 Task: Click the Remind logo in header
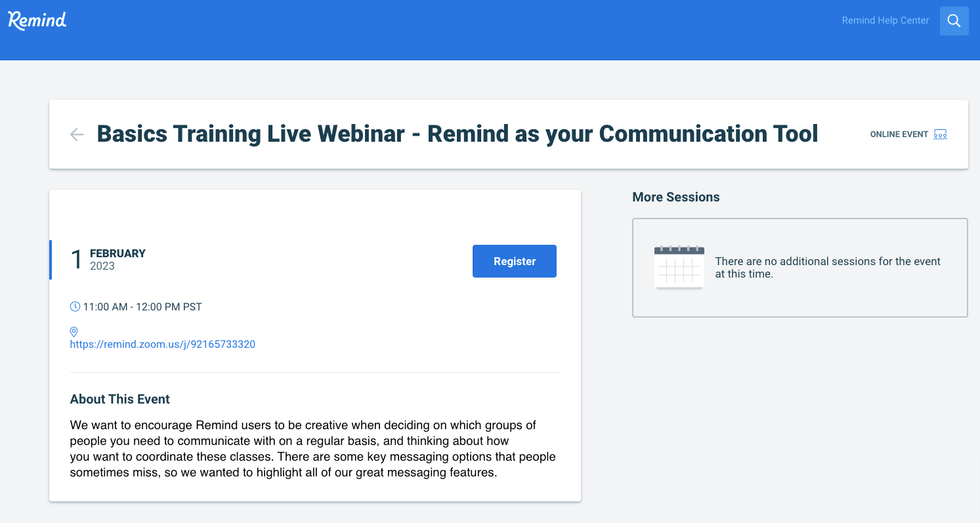pyautogui.click(x=37, y=20)
